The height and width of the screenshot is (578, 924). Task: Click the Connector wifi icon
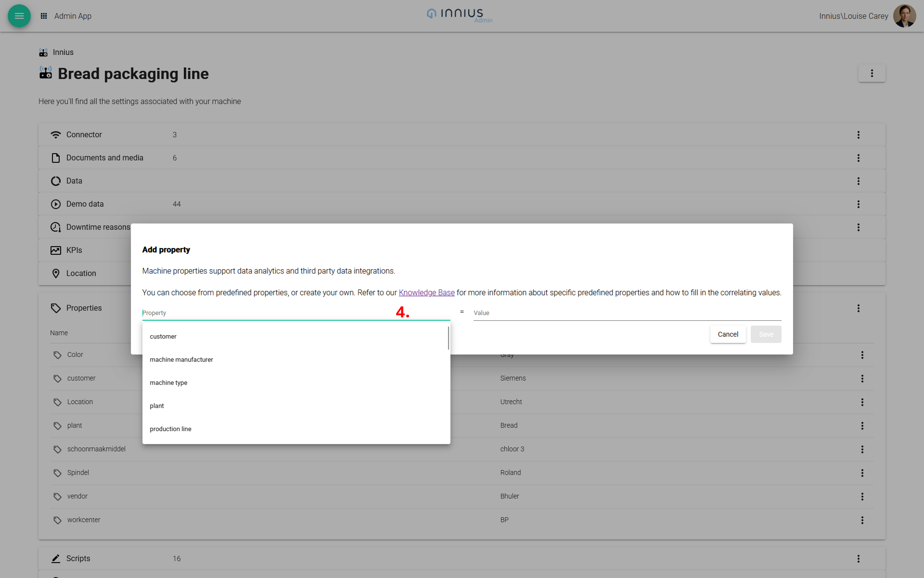click(x=56, y=135)
